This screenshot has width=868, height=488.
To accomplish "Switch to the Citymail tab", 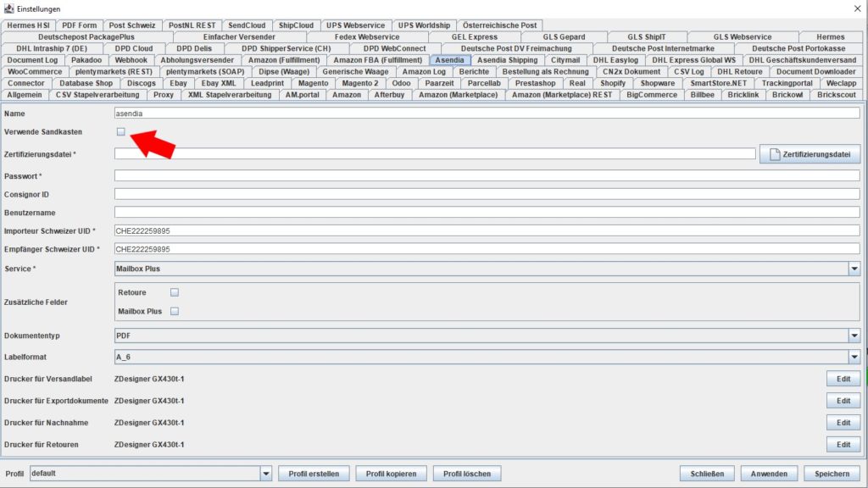I will click(565, 60).
